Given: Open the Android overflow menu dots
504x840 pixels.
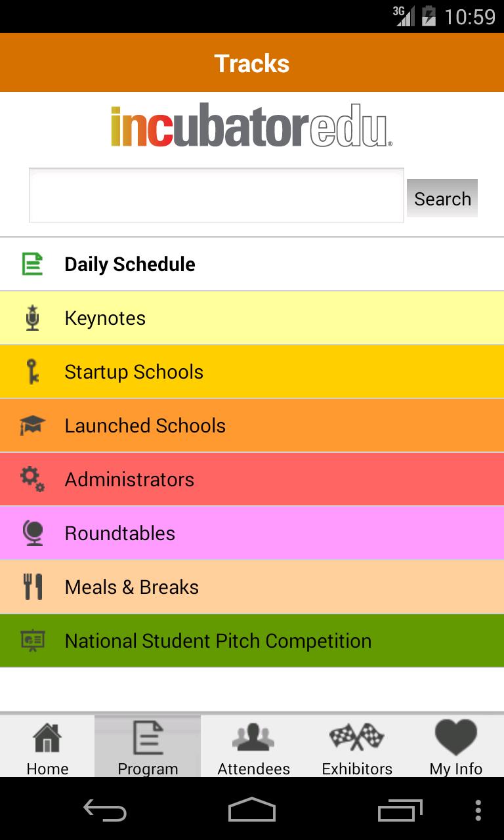Looking at the screenshot, I should pos(478,810).
